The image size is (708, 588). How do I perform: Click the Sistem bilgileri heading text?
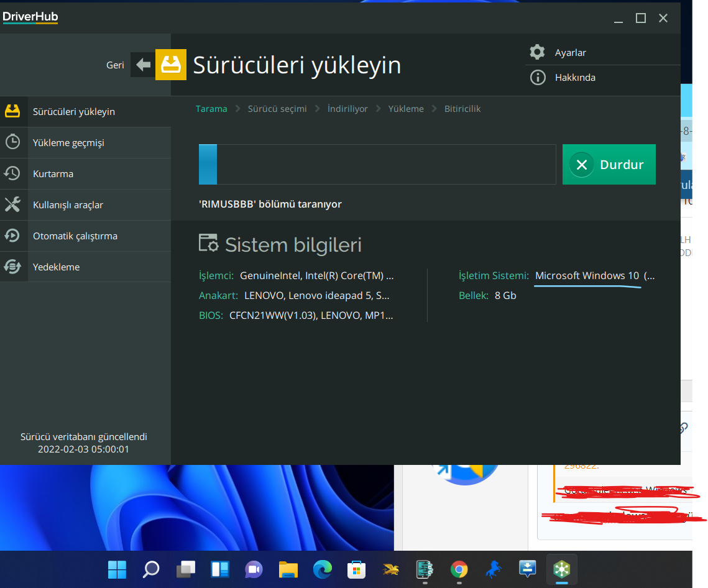293,244
